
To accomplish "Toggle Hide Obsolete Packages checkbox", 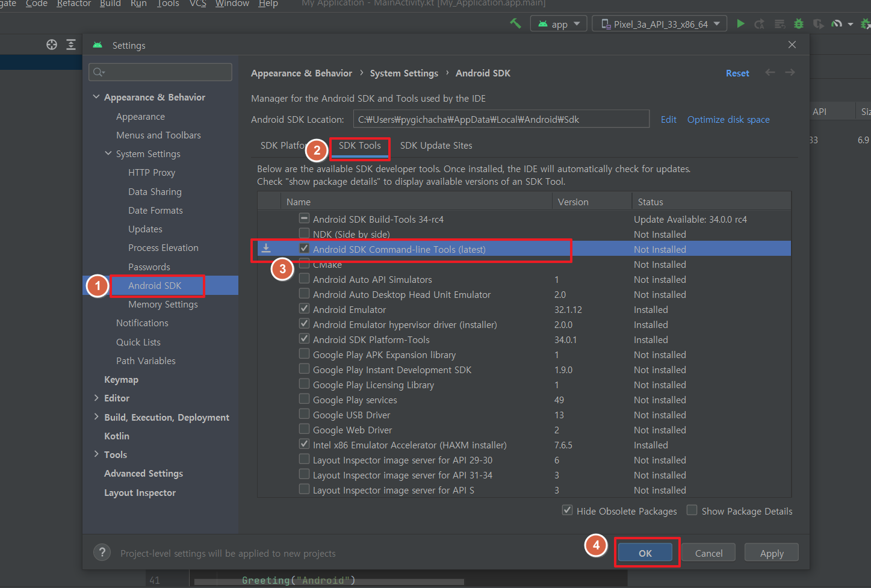I will [567, 510].
